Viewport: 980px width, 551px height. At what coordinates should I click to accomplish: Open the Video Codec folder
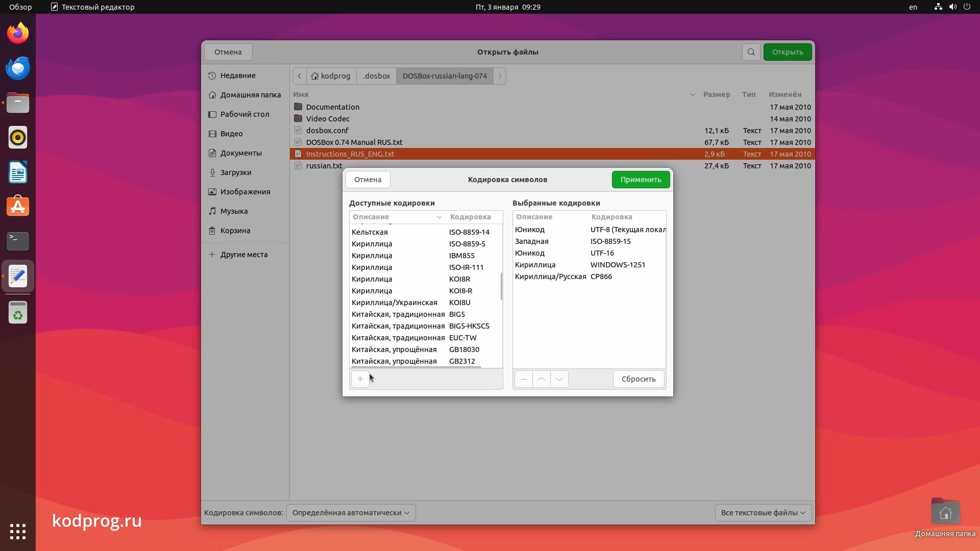[552, 119]
